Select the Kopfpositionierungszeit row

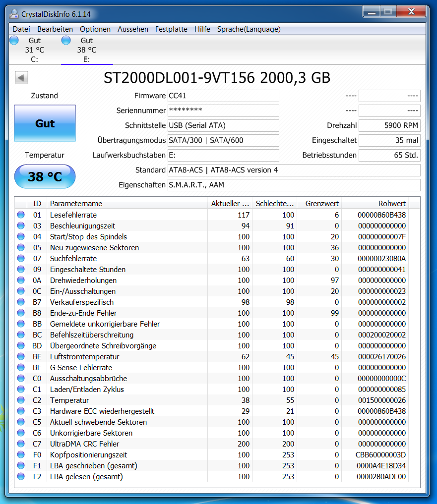[212, 455]
